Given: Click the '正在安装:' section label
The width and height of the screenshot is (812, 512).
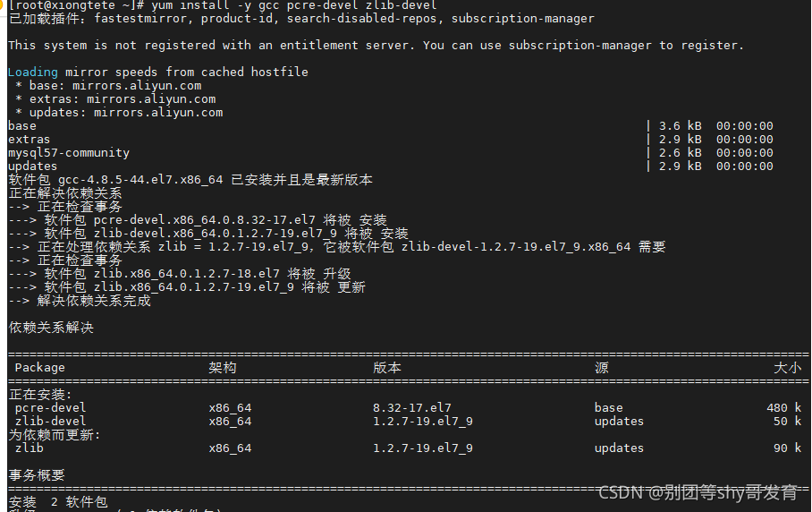Looking at the screenshot, I should pyautogui.click(x=40, y=395).
